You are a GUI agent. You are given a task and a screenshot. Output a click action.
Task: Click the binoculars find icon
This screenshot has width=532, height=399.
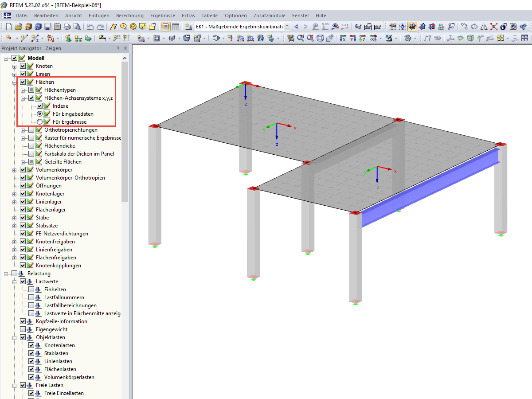(x=358, y=27)
